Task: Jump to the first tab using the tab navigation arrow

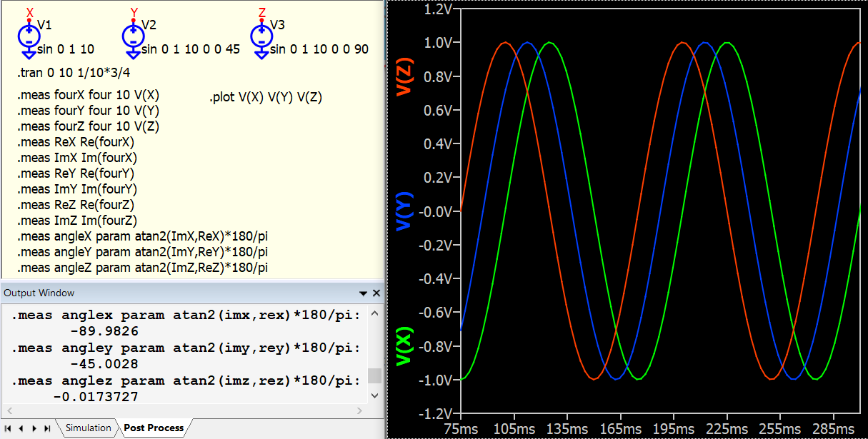Action: tap(9, 428)
